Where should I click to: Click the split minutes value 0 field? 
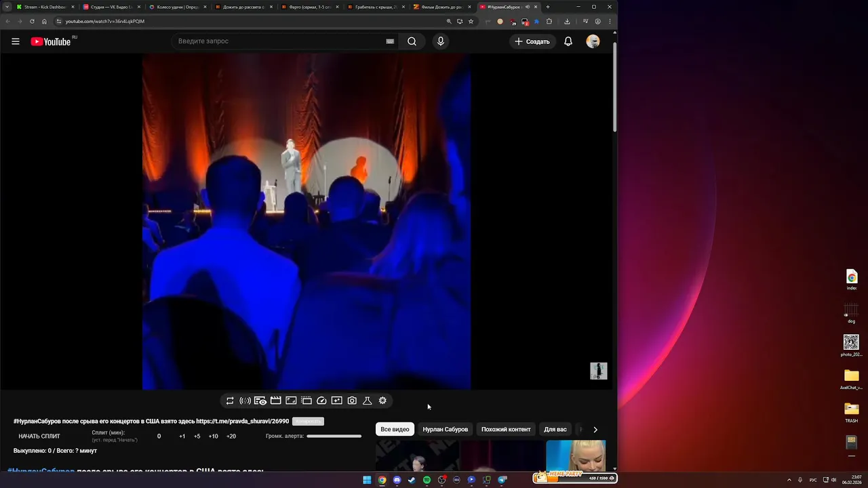coord(159,436)
